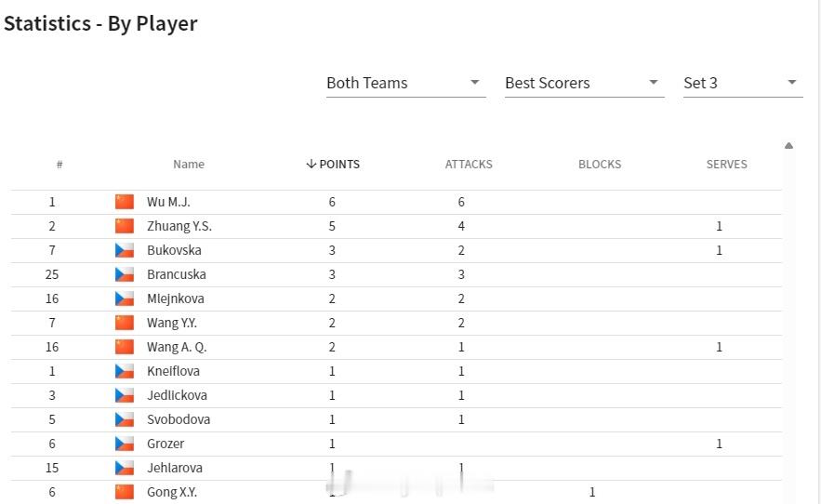821x504 pixels.
Task: Click the Czech flag next to Grozer
Action: [125, 444]
